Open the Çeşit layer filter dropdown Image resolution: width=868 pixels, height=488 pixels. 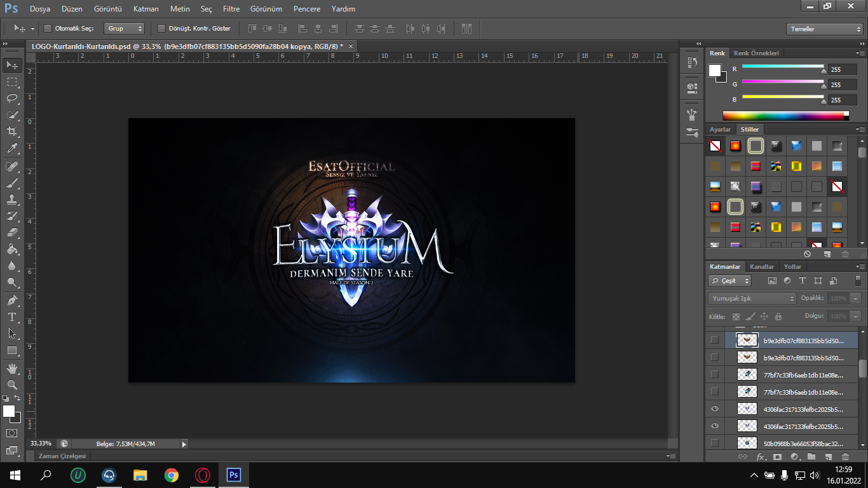point(730,280)
